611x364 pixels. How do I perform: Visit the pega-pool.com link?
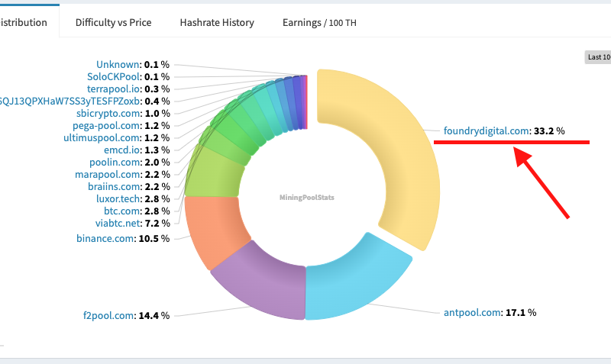[x=106, y=126]
